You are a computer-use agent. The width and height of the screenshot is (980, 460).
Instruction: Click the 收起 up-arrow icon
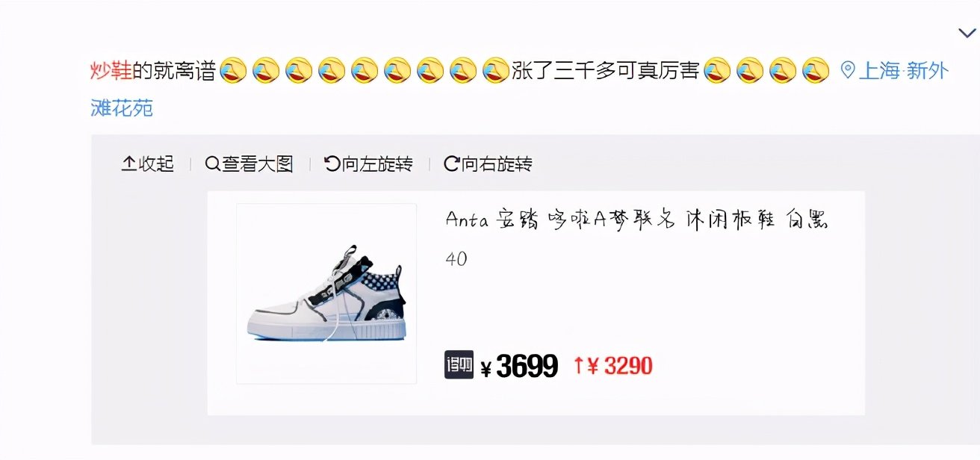click(x=128, y=164)
